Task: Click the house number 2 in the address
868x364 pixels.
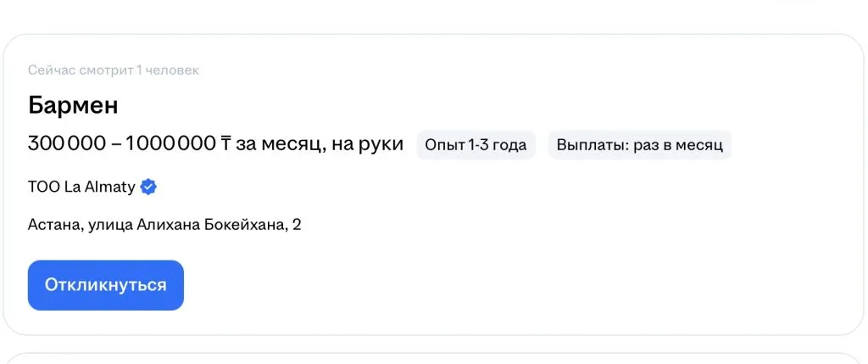Action: (298, 225)
